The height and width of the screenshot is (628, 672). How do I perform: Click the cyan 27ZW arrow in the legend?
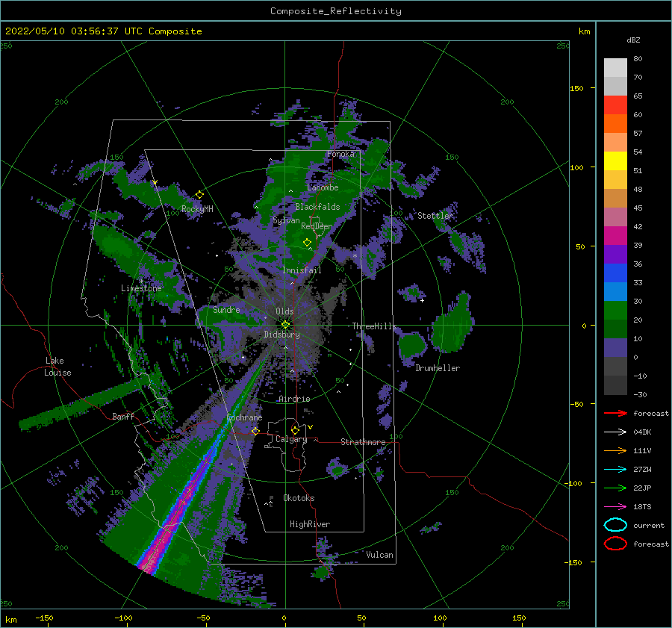pyautogui.click(x=615, y=470)
